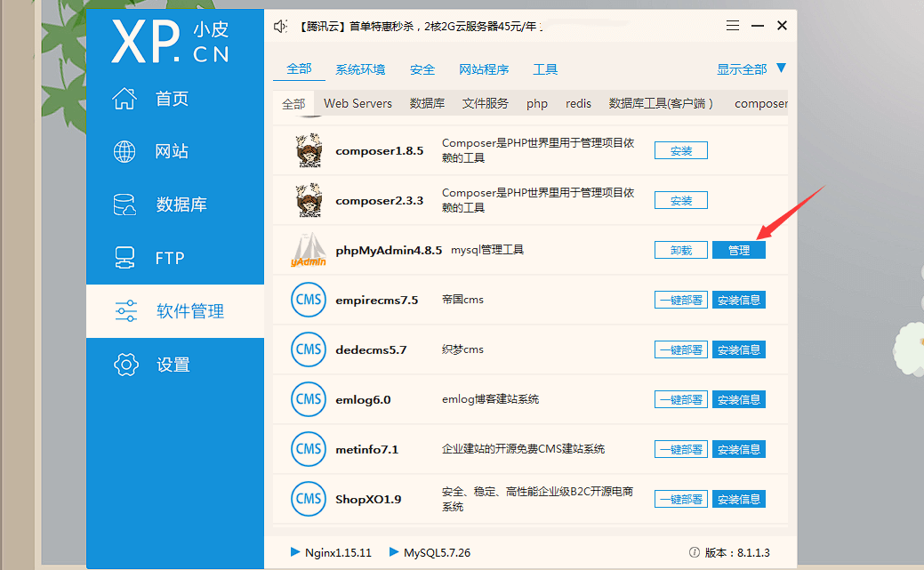924x570 pixels.
Task: Install composer1.8.5 with 安装 button
Action: (x=680, y=150)
